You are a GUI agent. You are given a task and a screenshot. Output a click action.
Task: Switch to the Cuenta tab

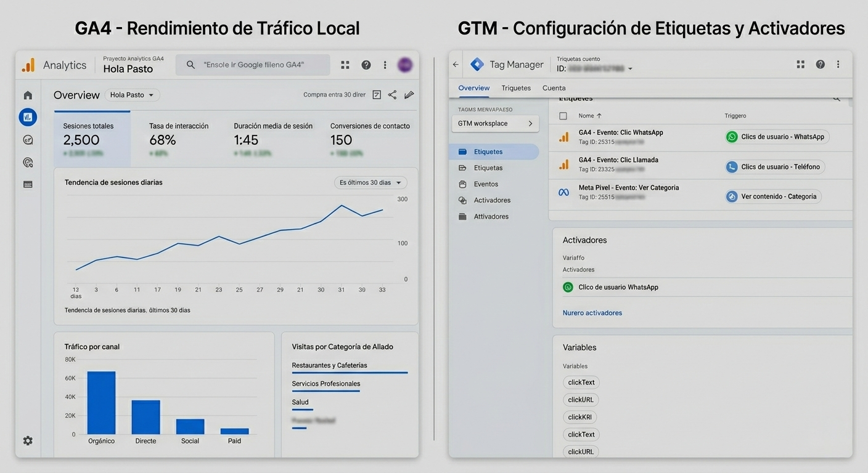[x=554, y=88]
